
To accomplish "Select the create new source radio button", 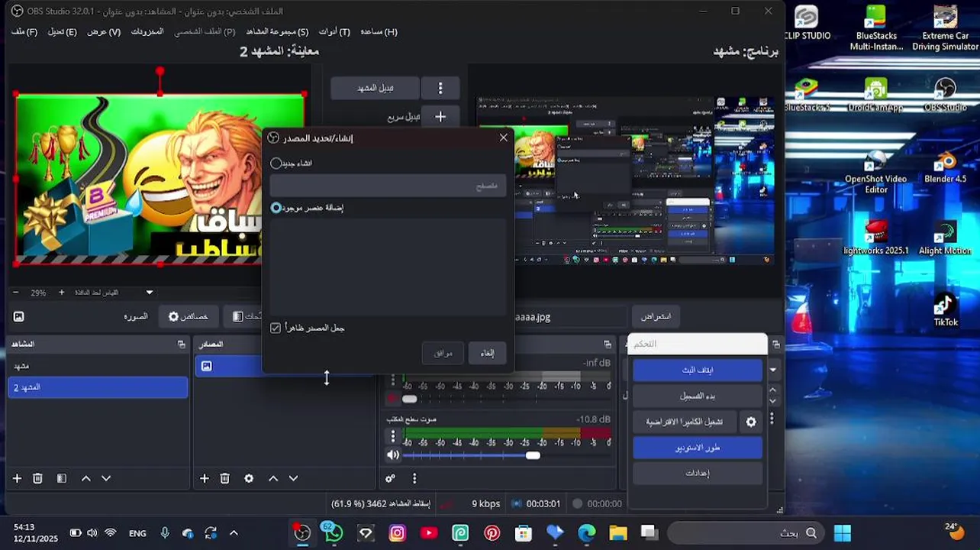I will click(276, 163).
